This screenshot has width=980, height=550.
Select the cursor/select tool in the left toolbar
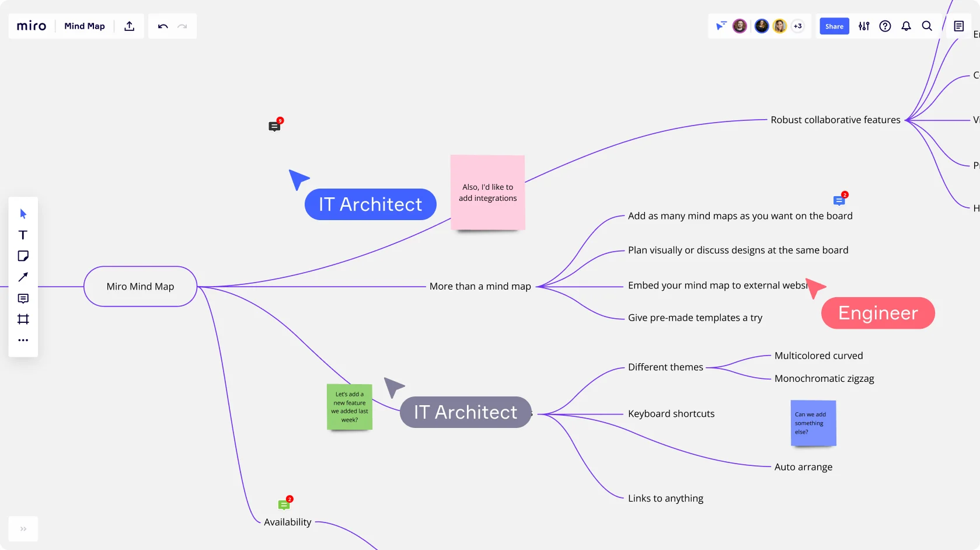tap(23, 214)
